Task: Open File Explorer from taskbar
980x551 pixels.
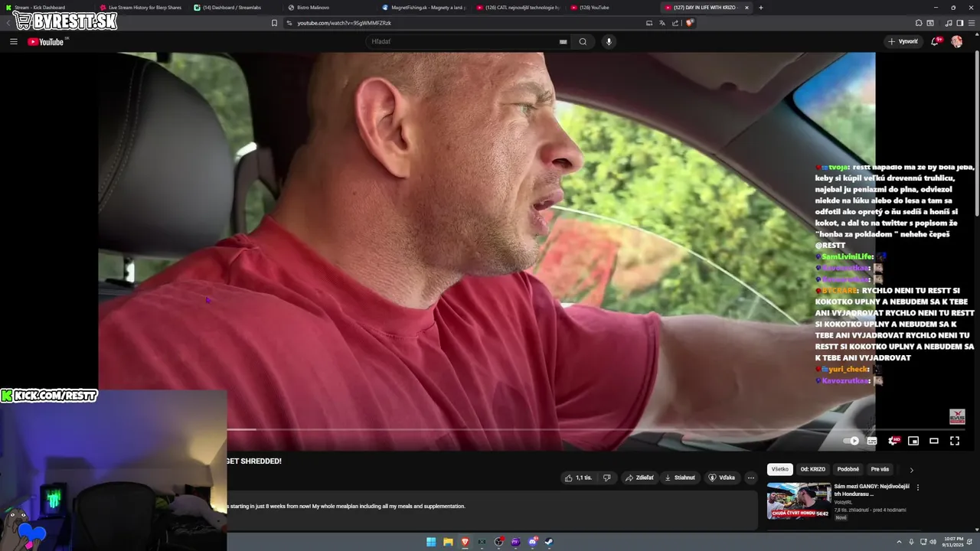Action: click(448, 542)
